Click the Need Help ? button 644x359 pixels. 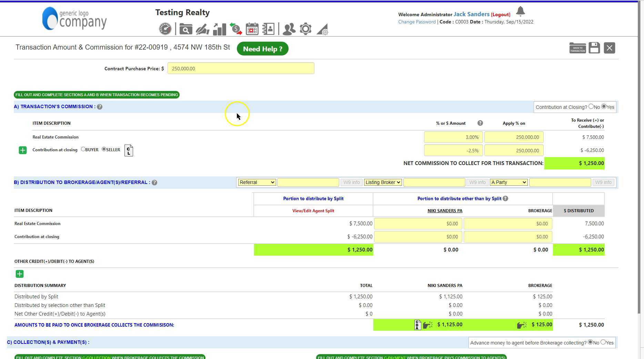[262, 49]
